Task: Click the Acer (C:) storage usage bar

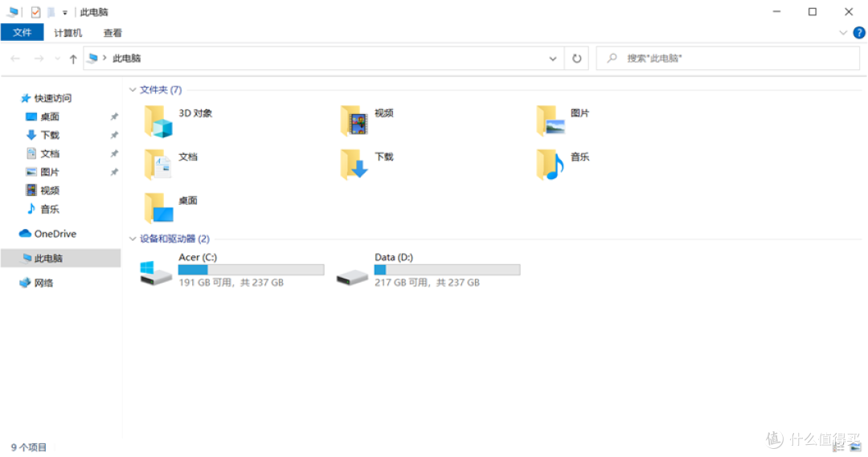Action: click(x=252, y=269)
